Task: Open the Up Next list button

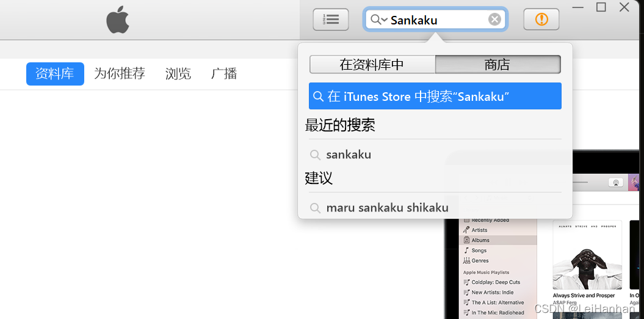Action: point(331,20)
